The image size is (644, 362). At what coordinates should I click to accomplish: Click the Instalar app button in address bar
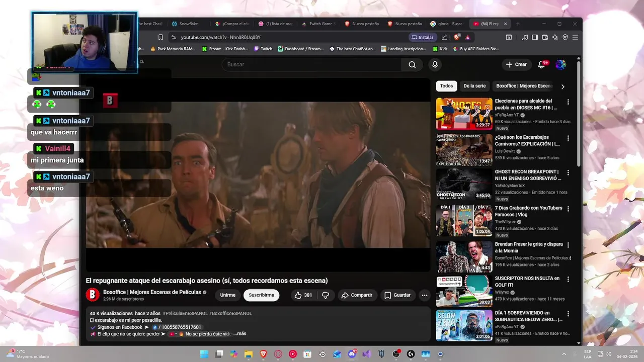click(x=422, y=37)
